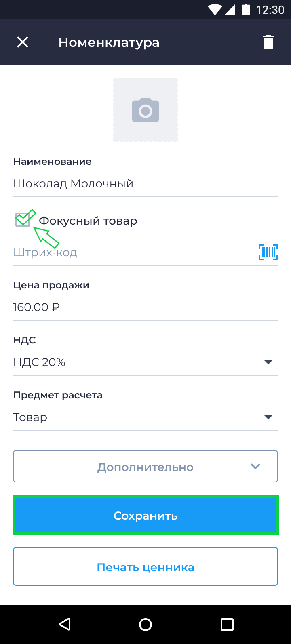Open the barcode scanner icon
Viewport: 291px width, 644px height.
[x=268, y=252]
